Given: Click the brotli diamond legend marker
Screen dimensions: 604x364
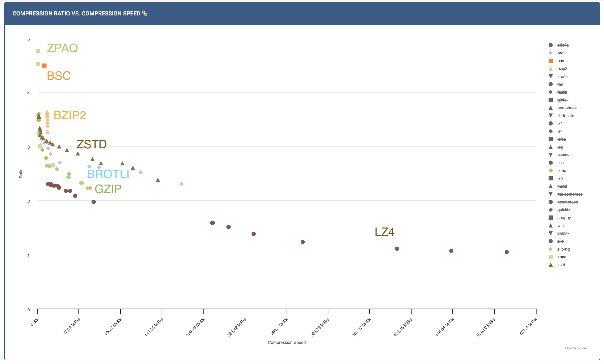Looking at the screenshot, I should [550, 53].
